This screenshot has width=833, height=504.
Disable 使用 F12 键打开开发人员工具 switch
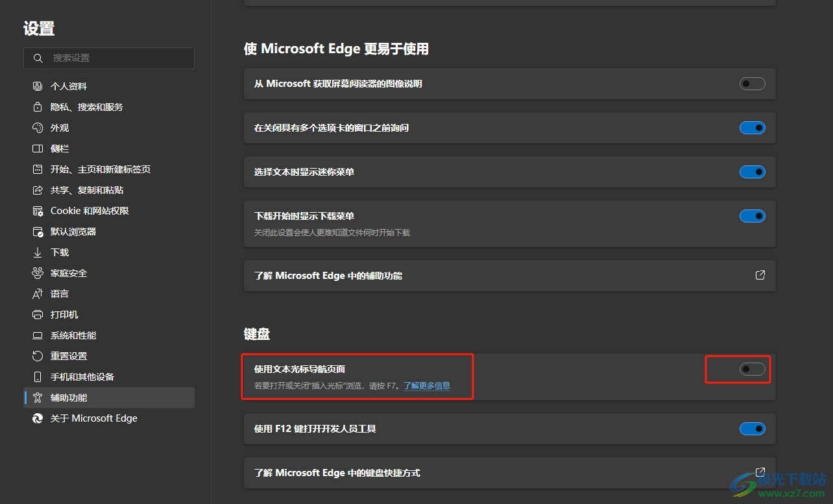(x=753, y=429)
